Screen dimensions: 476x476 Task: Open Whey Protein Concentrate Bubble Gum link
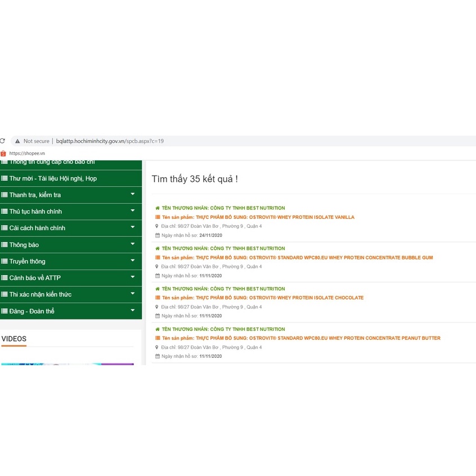click(314, 258)
